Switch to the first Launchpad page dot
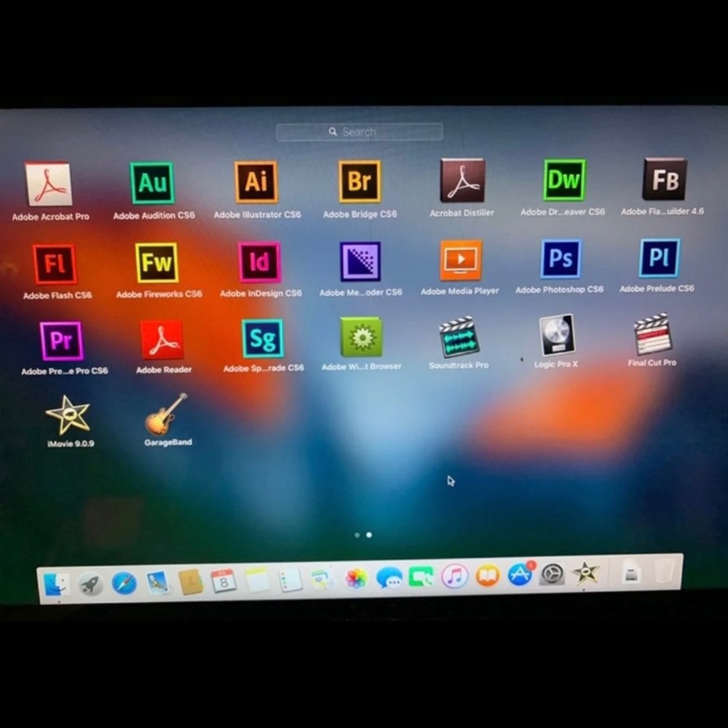The image size is (728, 728). [x=357, y=535]
